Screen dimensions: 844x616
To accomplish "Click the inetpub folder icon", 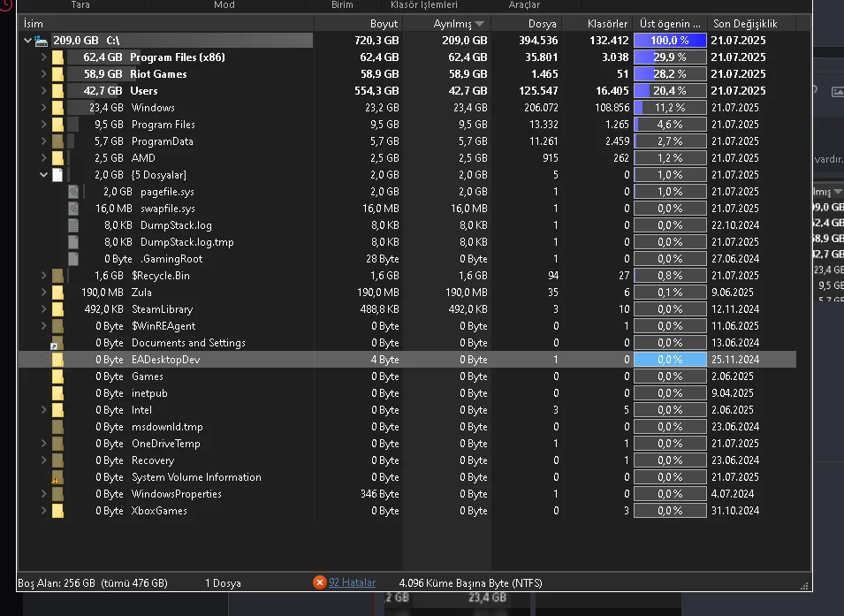I will [57, 393].
